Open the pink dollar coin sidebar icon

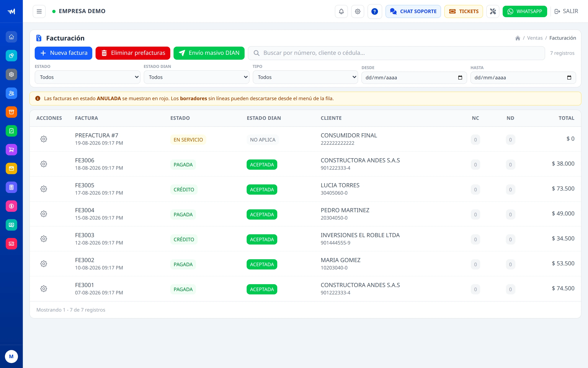point(11,206)
